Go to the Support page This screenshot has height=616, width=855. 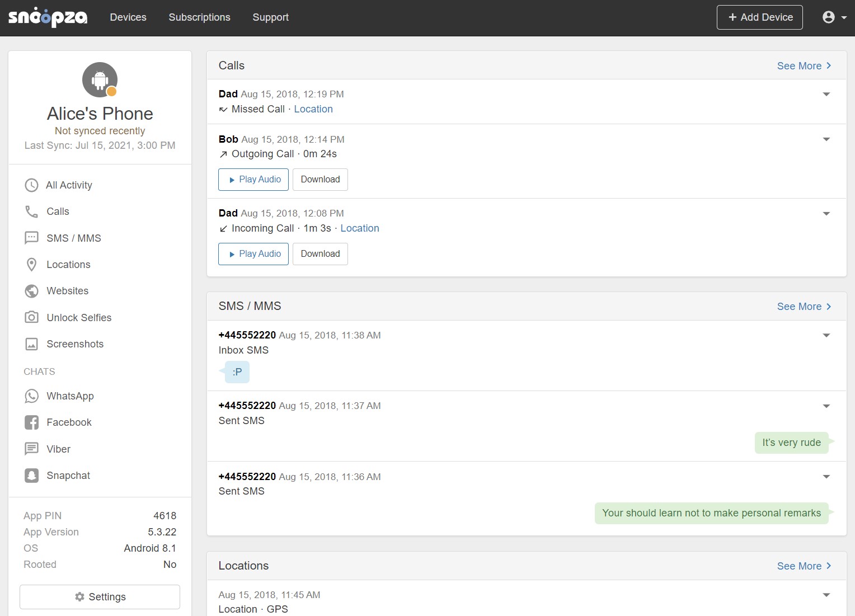pos(270,17)
